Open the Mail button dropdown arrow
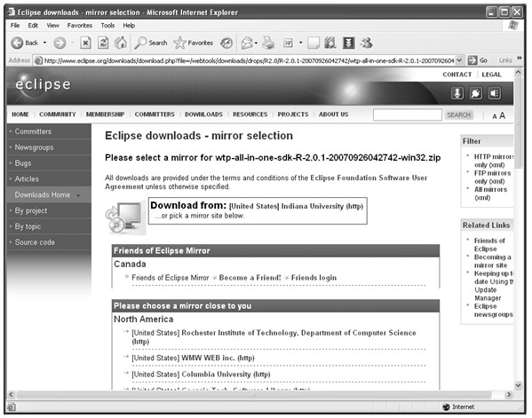This screenshot has width=532, height=418. point(256,43)
